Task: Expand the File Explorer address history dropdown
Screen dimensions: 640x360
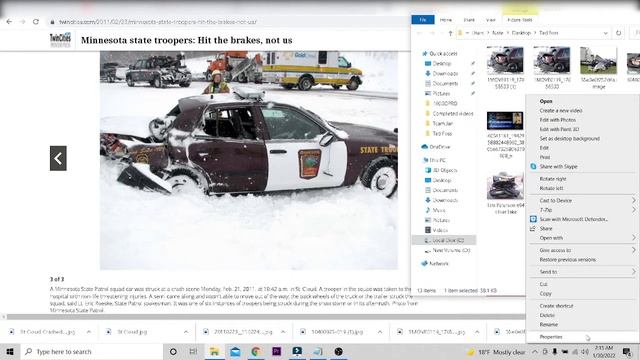Action: [x=605, y=33]
